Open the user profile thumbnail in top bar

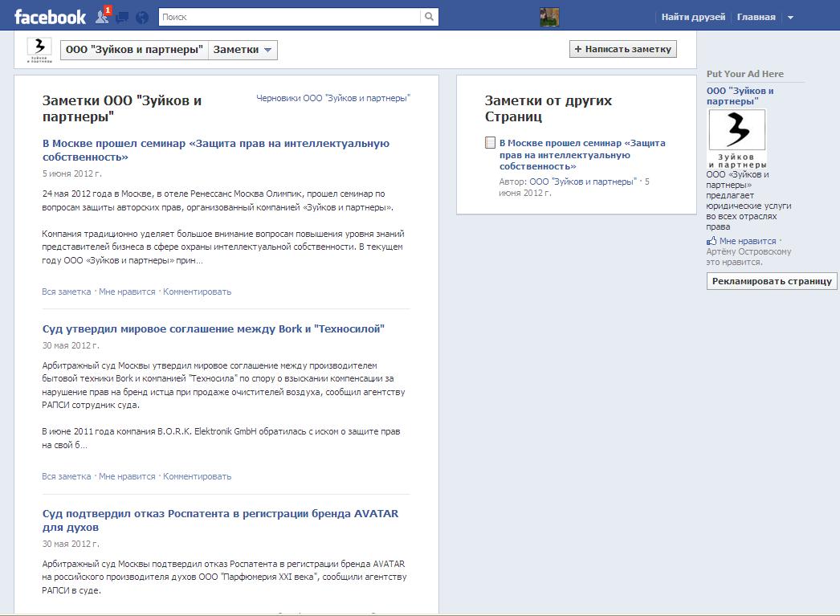pos(549,17)
